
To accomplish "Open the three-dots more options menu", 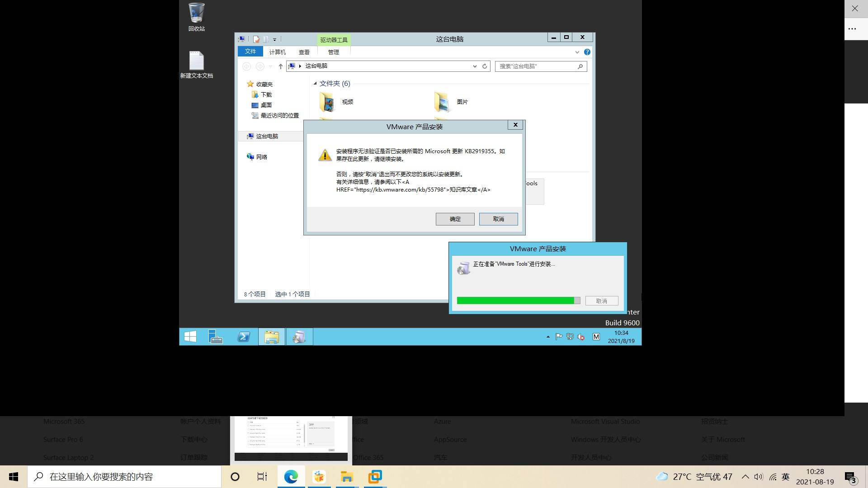I will (x=852, y=28).
